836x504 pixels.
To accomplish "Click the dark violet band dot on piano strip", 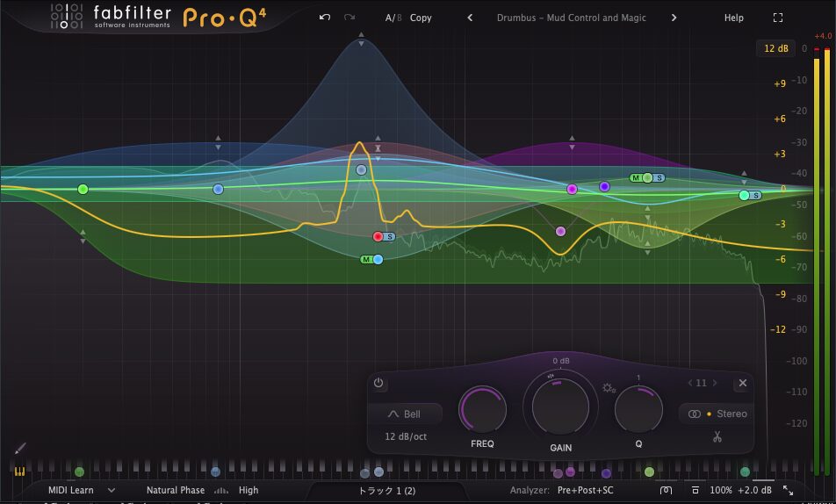I will 606,473.
